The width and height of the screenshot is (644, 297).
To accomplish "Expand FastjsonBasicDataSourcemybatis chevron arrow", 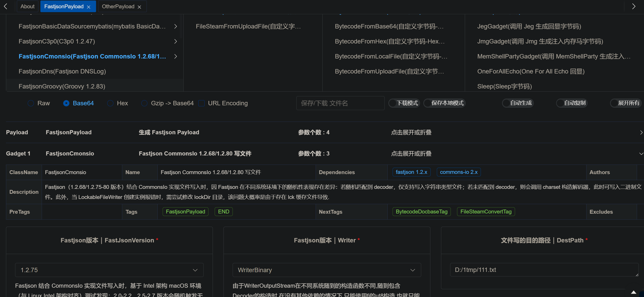I will [176, 26].
